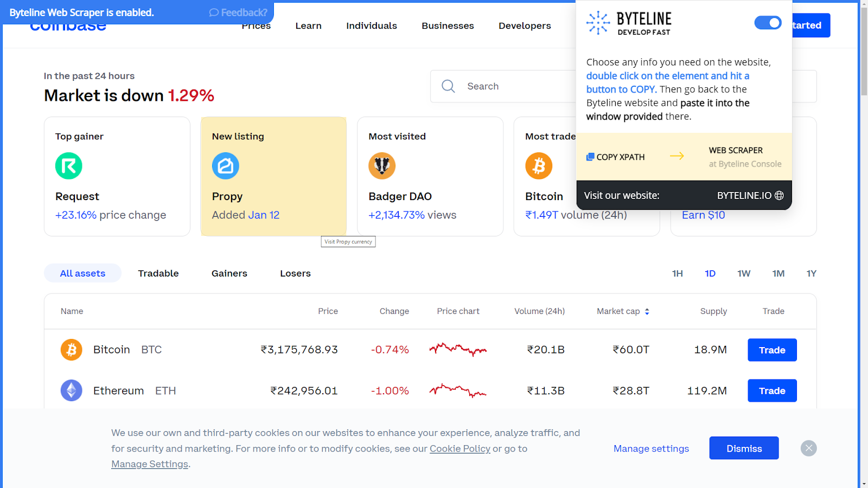Click the Trade button for Ethereum
Screen dimensions: 868x488
pos(773,390)
